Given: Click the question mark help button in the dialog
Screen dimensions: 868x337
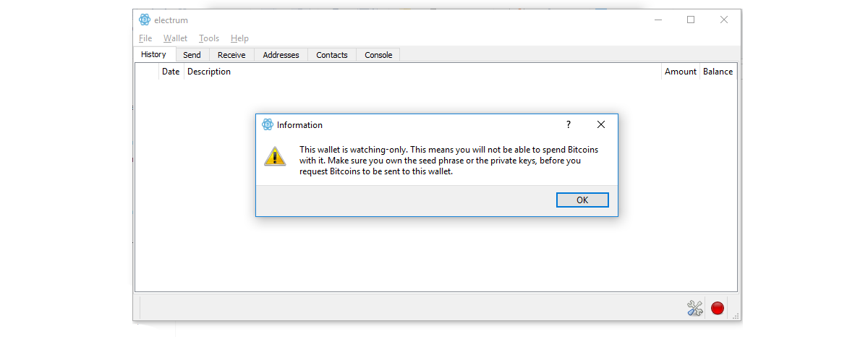Looking at the screenshot, I should pyautogui.click(x=569, y=124).
